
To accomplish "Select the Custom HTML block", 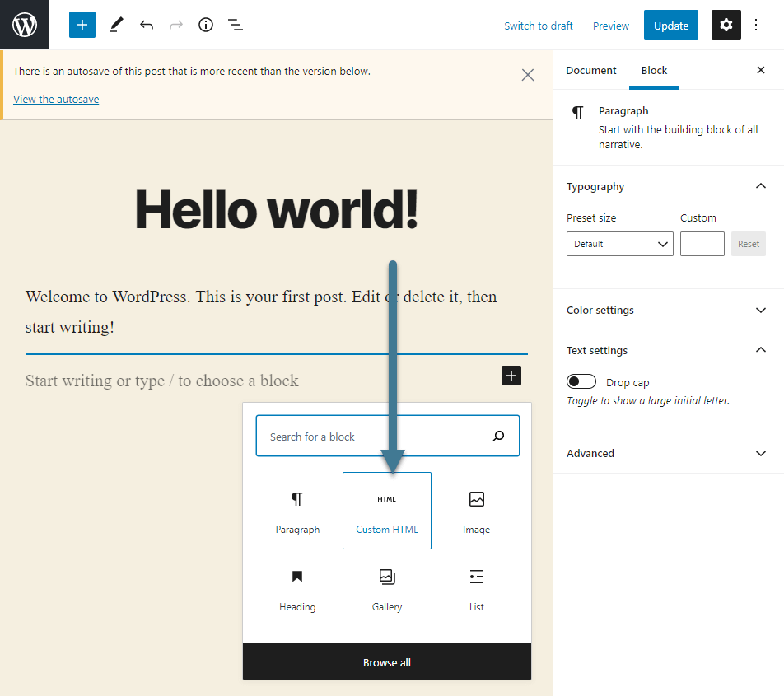I will tap(386, 511).
